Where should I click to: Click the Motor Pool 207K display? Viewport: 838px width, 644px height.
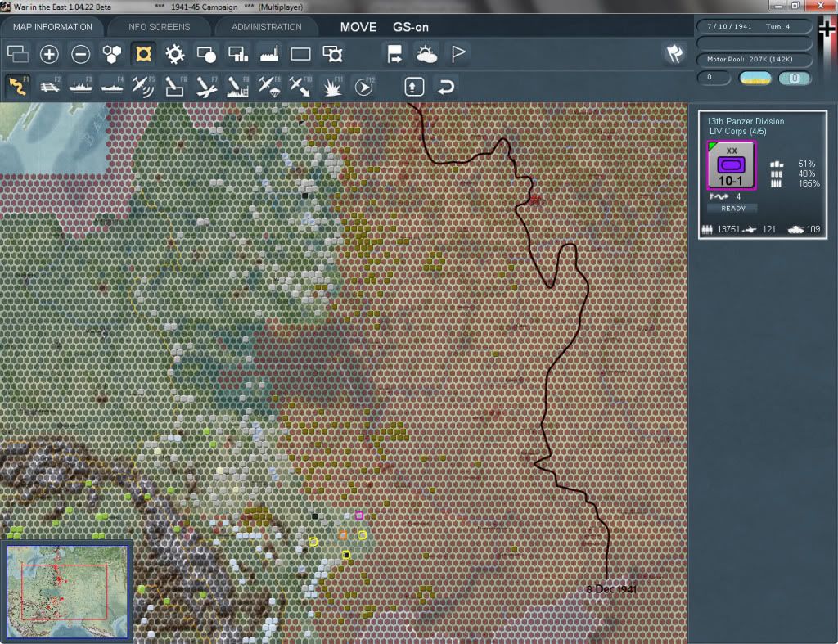coord(754,59)
